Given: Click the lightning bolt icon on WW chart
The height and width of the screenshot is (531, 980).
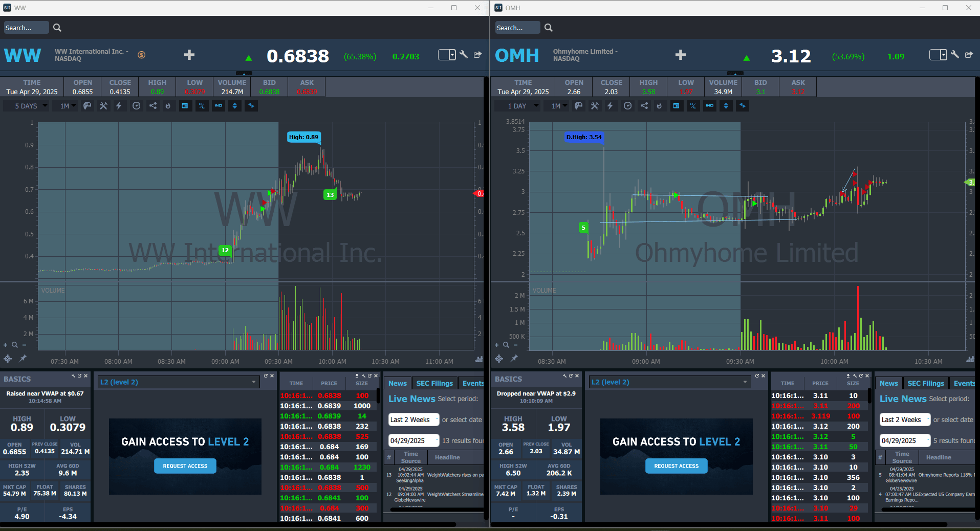Looking at the screenshot, I should point(119,106).
